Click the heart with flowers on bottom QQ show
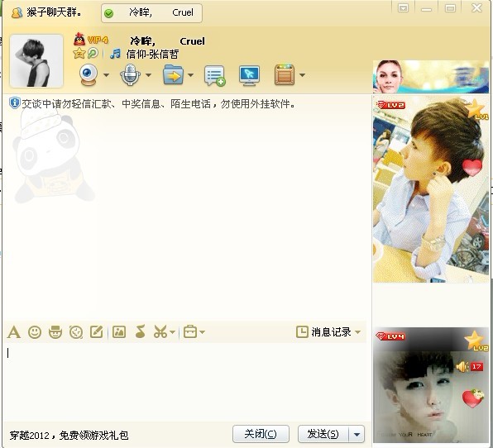The height and width of the screenshot is (448, 493). coord(472,398)
